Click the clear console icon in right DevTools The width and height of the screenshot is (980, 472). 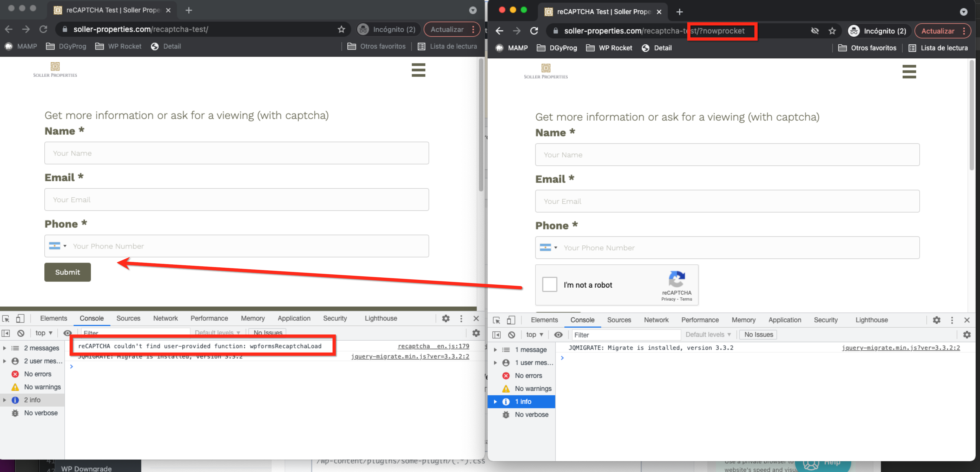(x=512, y=334)
